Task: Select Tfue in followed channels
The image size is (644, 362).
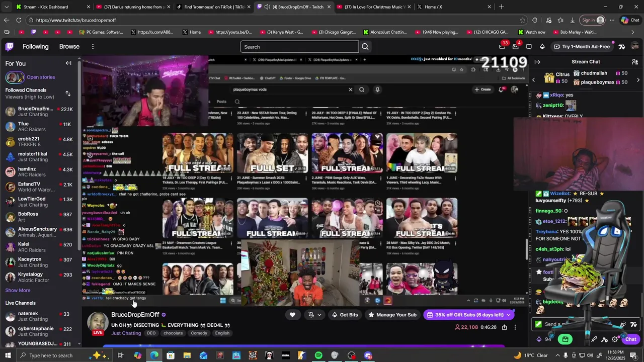Action: (x=39, y=126)
